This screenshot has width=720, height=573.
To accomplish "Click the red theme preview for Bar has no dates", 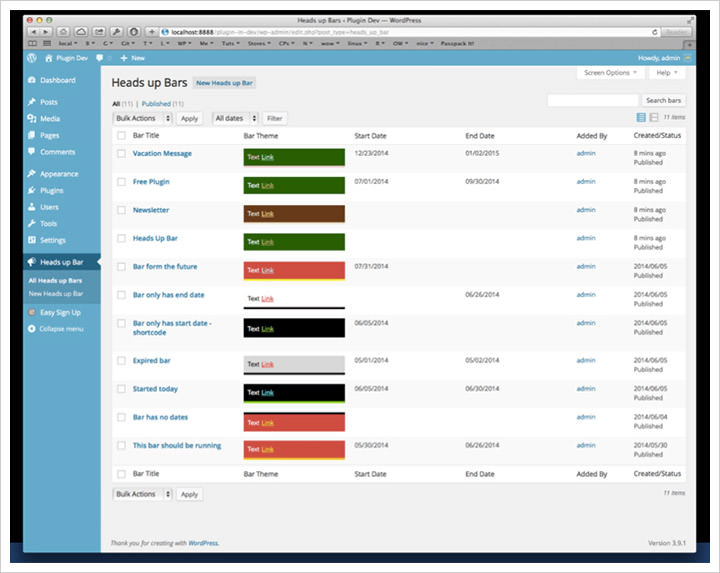I will [x=294, y=422].
